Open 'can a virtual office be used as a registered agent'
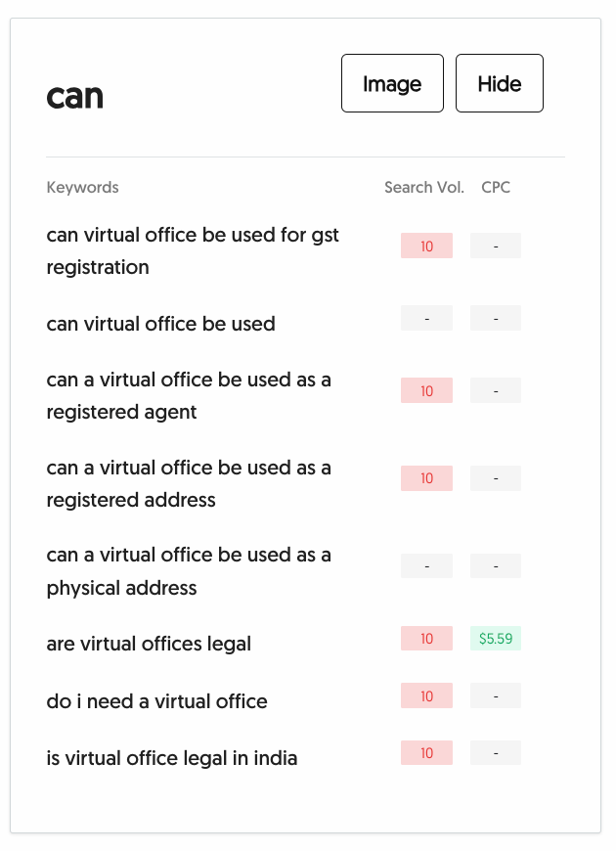 point(189,395)
